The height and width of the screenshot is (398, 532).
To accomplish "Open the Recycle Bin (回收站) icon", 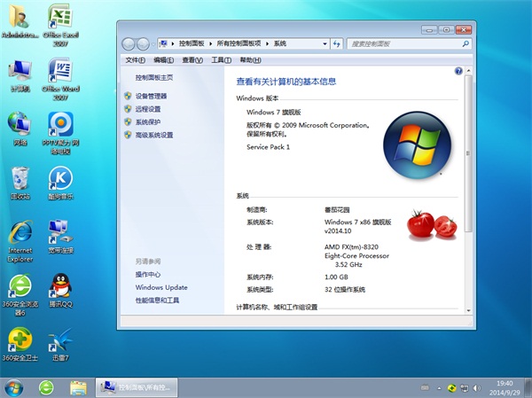I will [20, 183].
